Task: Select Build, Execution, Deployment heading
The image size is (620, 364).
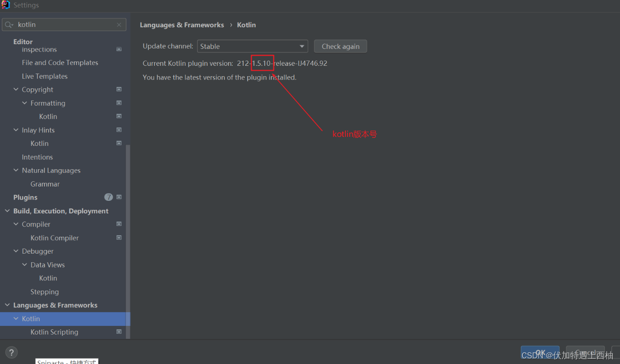Action: [x=61, y=211]
